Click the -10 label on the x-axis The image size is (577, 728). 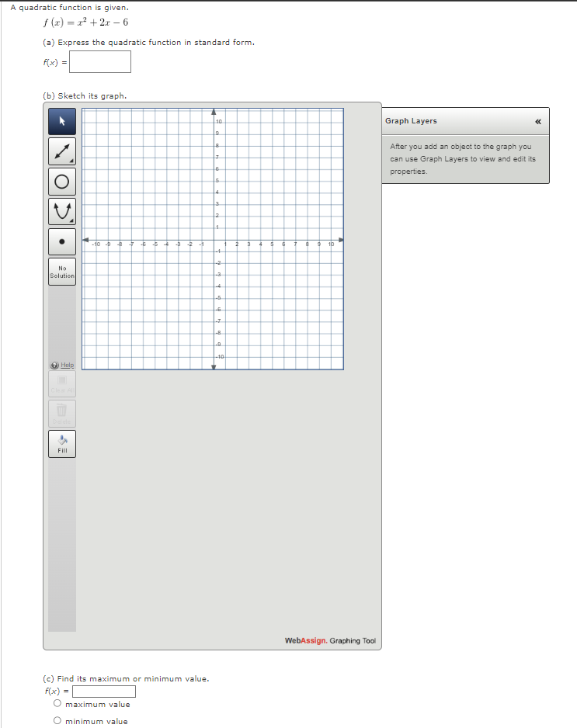96,244
